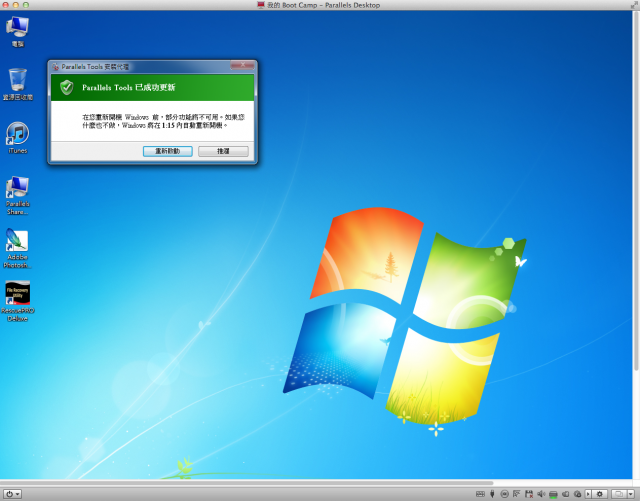Image resolution: width=640 pixels, height=501 pixels.
Task: Click the USB device icon in status bar
Action: [x=492, y=494]
